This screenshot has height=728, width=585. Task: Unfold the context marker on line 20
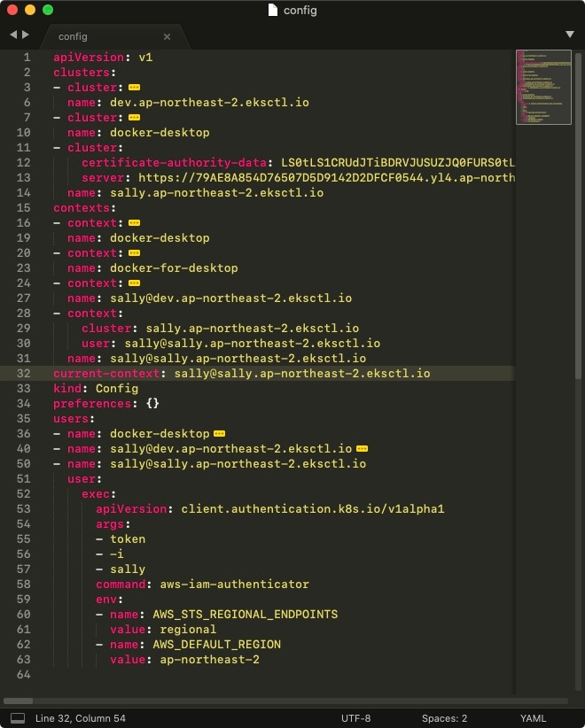134,253
